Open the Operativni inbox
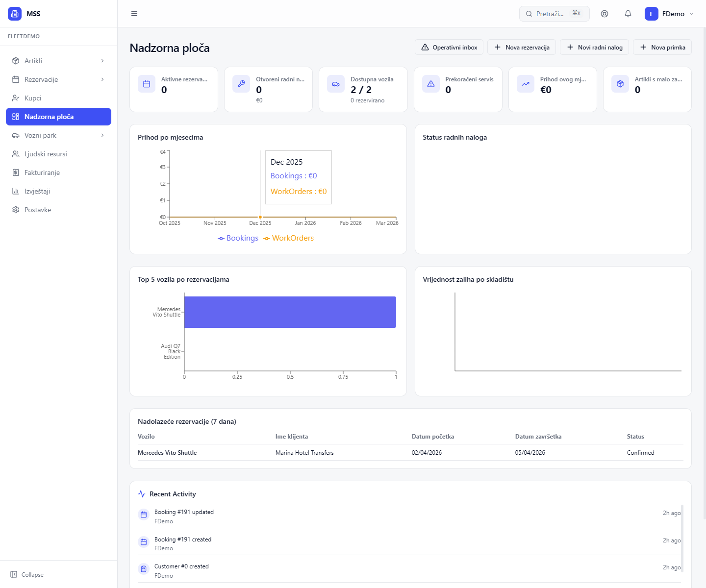This screenshot has width=706, height=588. (x=449, y=47)
